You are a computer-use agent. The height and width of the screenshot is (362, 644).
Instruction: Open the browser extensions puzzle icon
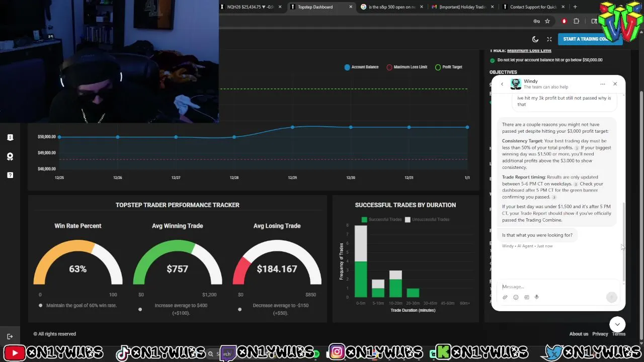click(x=577, y=21)
